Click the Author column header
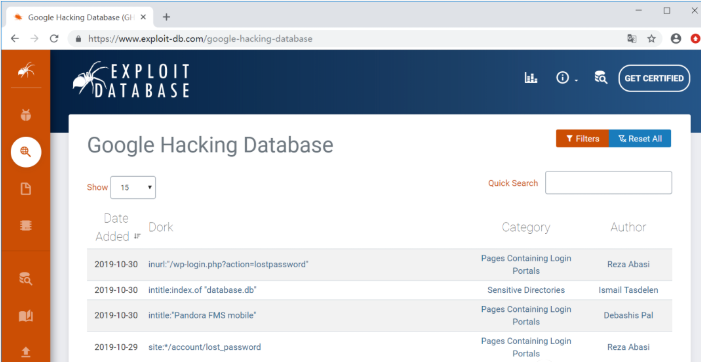This screenshot has height=362, width=701. (x=628, y=227)
